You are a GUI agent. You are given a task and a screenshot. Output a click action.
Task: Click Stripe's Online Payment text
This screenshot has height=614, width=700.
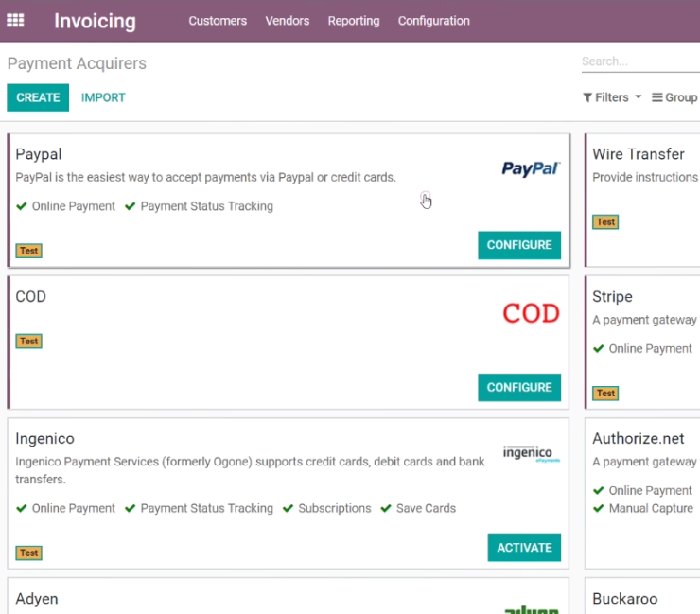point(650,348)
